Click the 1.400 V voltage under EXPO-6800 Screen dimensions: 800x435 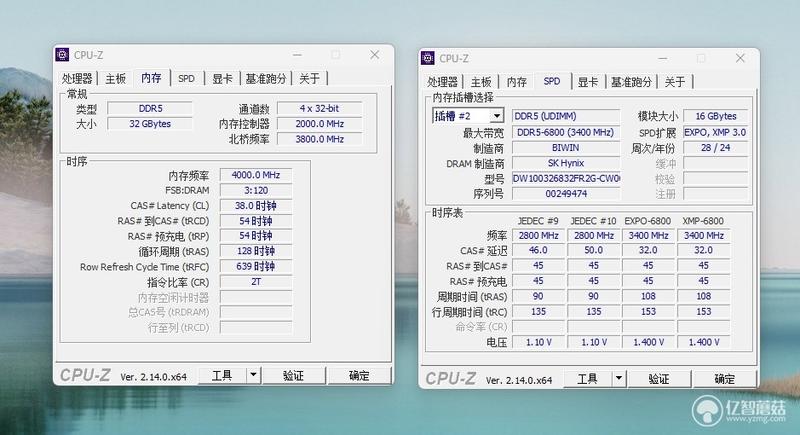(x=648, y=342)
